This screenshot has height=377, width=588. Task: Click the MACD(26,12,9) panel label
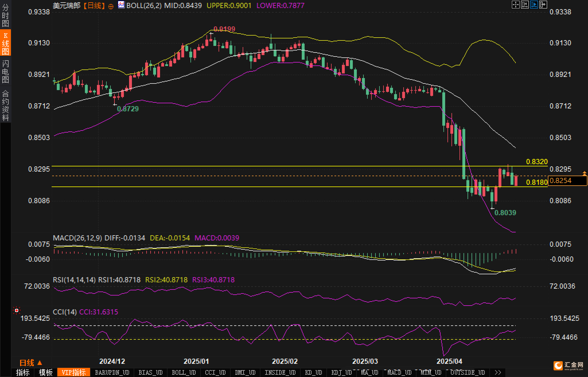coord(77,238)
